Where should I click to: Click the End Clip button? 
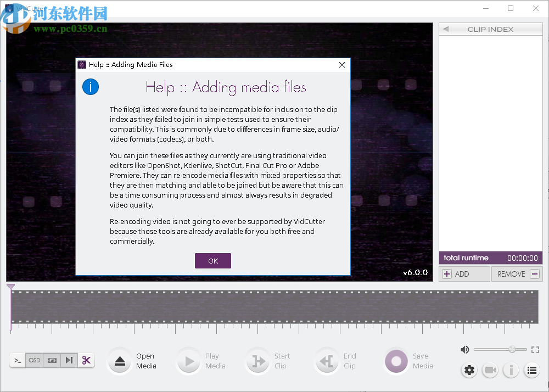pos(327,361)
